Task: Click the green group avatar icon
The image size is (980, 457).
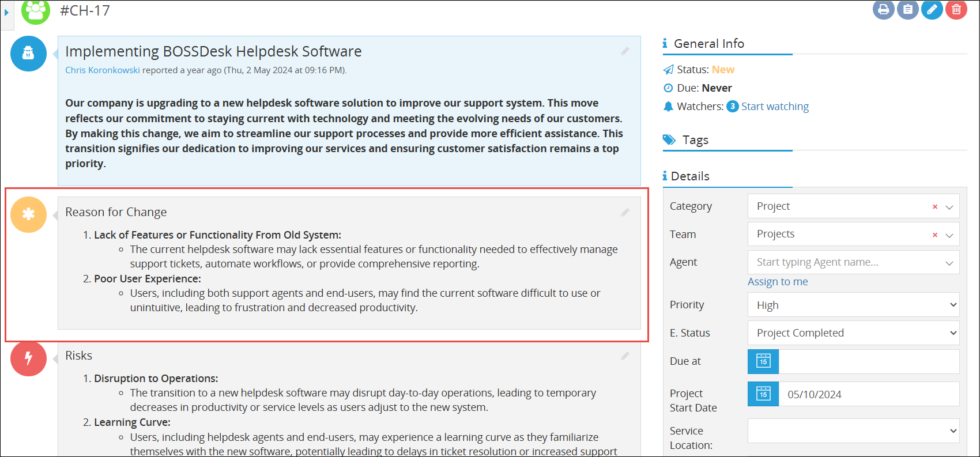Action: click(36, 11)
